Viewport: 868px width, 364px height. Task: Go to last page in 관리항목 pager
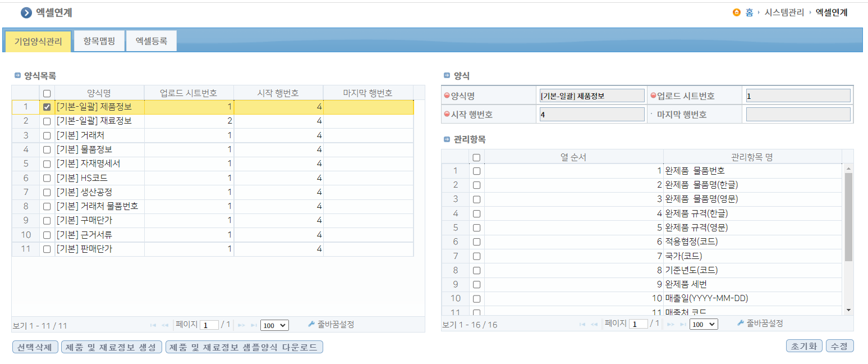[683, 325]
